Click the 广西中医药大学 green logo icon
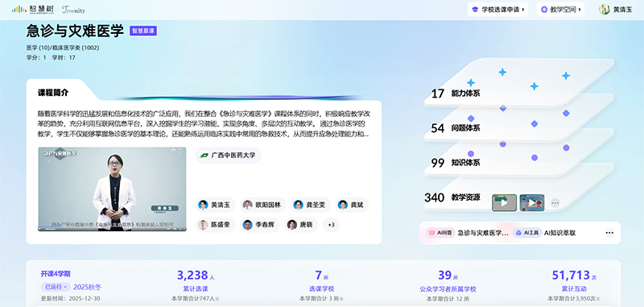 pos(204,156)
